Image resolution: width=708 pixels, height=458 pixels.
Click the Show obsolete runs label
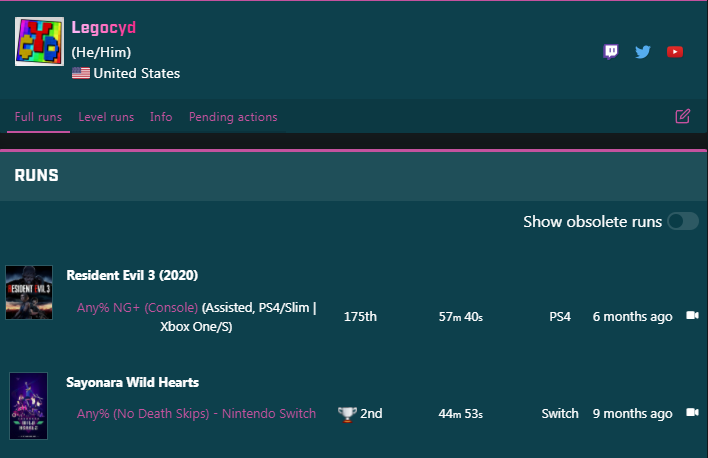click(x=592, y=222)
